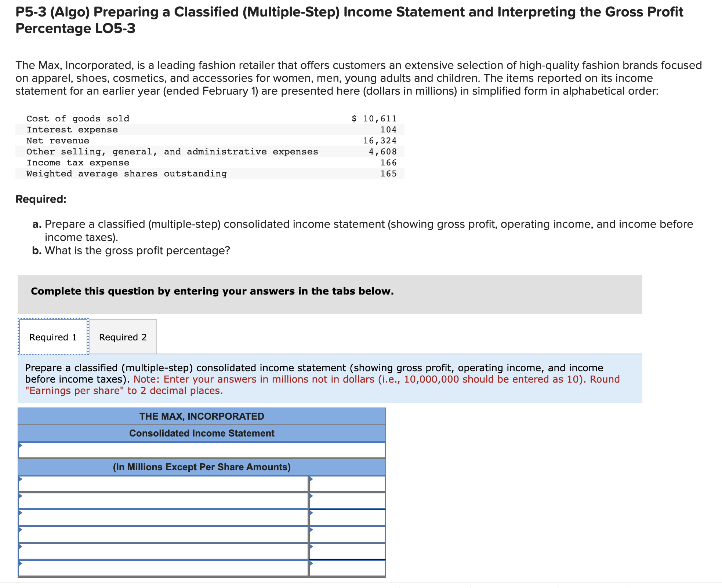Expand second row account label dropdown
Viewport: 722px width, 588px height.
(163, 501)
